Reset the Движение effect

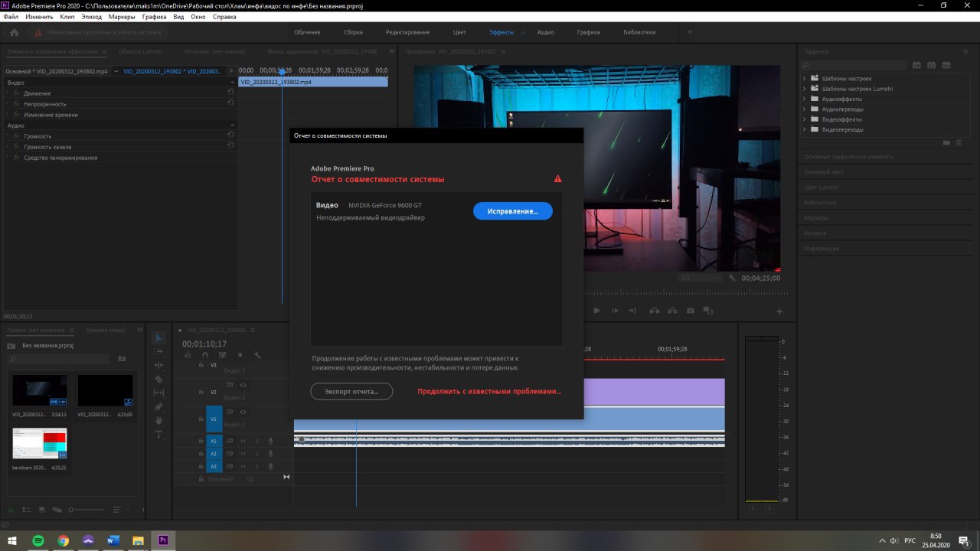[x=230, y=93]
